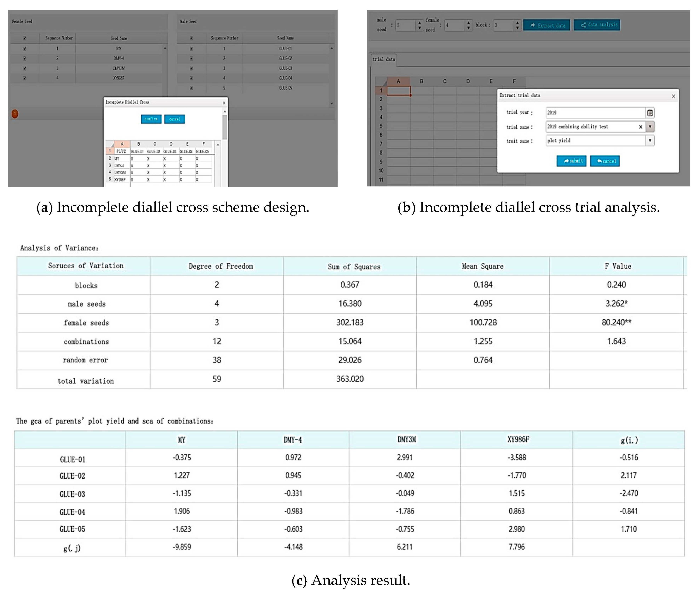This screenshot has height=591, width=700.
Task: Select row 10 header in trial data sheet
Action: [x=381, y=171]
